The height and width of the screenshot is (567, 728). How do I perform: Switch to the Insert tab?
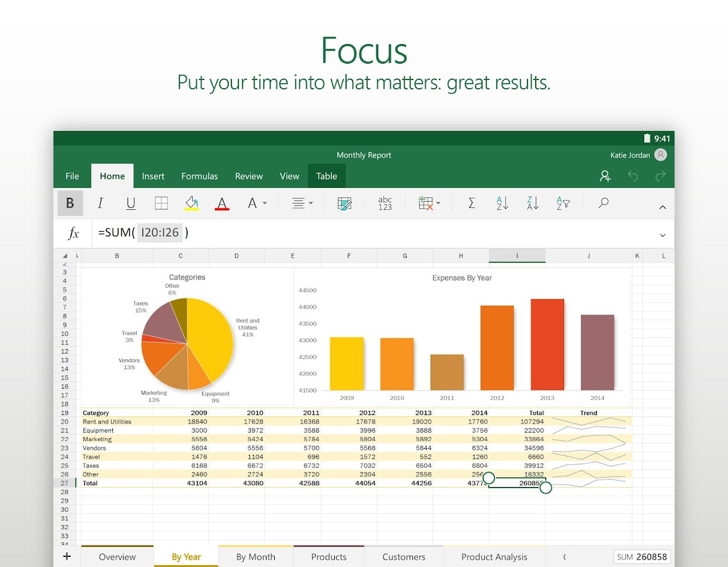153,176
